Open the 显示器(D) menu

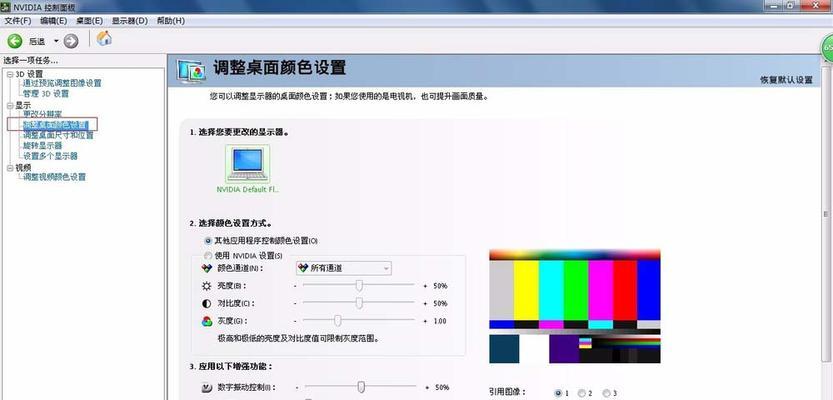(130, 21)
